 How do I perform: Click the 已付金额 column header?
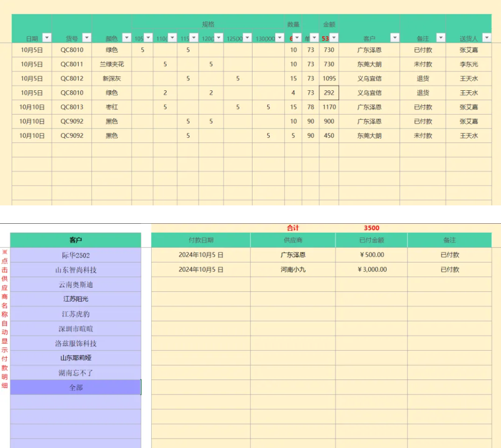[x=372, y=240]
